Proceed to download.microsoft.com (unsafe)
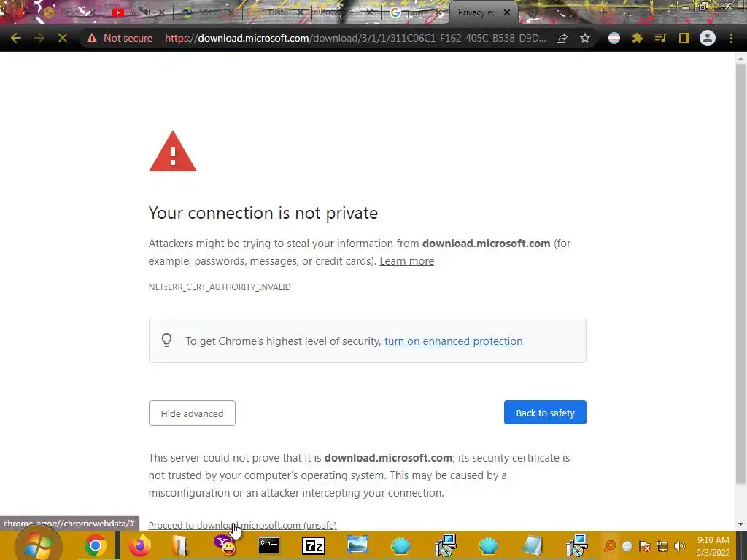This screenshot has height=560, width=747. point(242,525)
